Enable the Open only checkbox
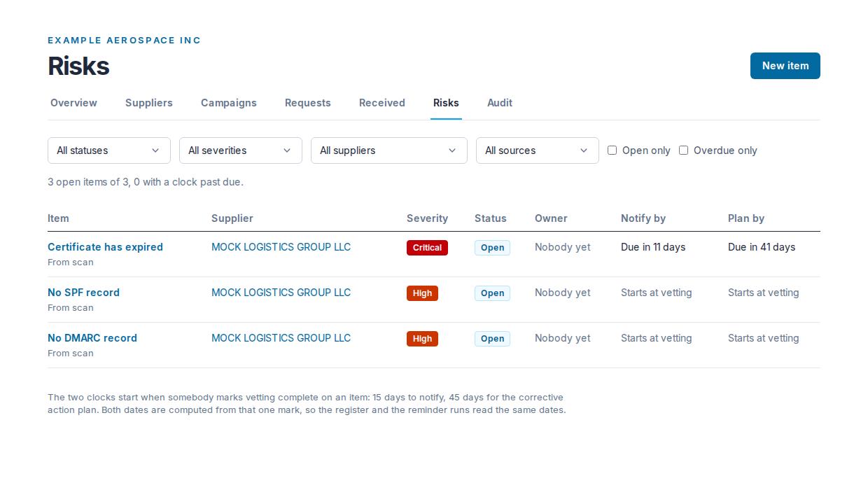The width and height of the screenshot is (868, 490). point(612,150)
